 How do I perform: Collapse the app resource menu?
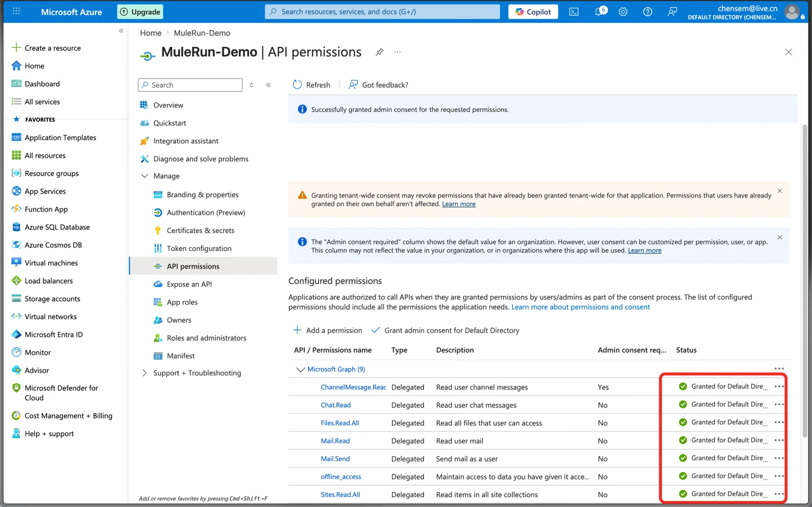click(x=268, y=85)
